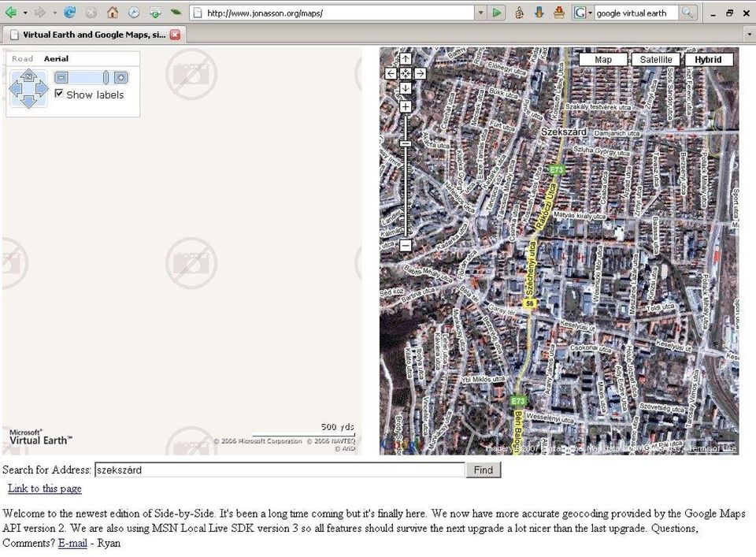
Task: Click the Find button
Action: 483,470
